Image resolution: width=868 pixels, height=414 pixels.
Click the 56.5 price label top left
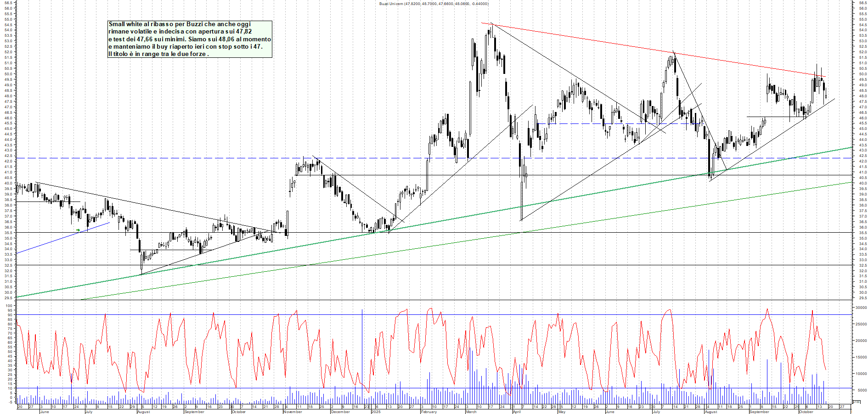[x=8, y=3]
